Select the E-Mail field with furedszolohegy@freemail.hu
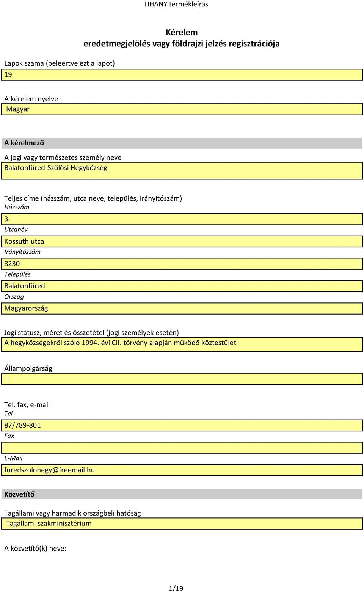364x593 pixels. pos(182,470)
